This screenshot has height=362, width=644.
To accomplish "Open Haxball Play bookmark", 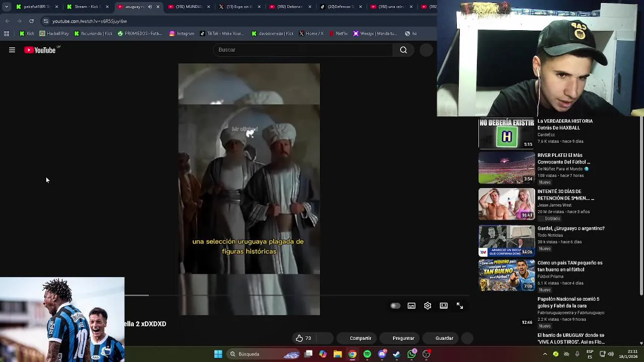I will pyautogui.click(x=54, y=34).
